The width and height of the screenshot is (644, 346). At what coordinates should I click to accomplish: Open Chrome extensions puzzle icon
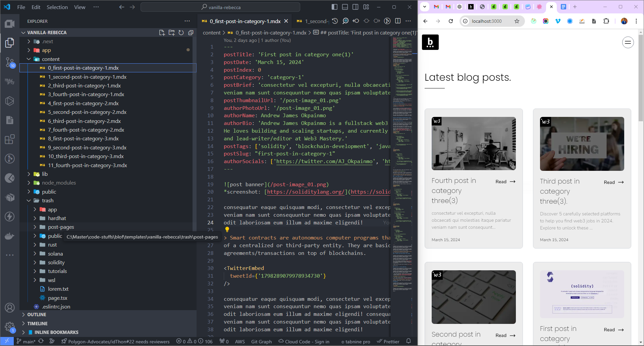point(606,21)
